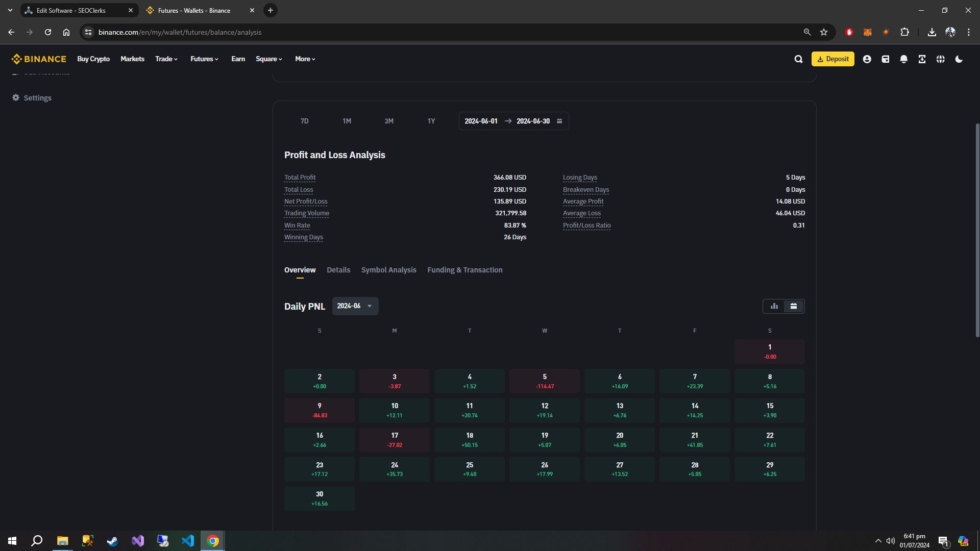Click the yellow Deposit button
Image resolution: width=980 pixels, height=551 pixels.
[832, 59]
